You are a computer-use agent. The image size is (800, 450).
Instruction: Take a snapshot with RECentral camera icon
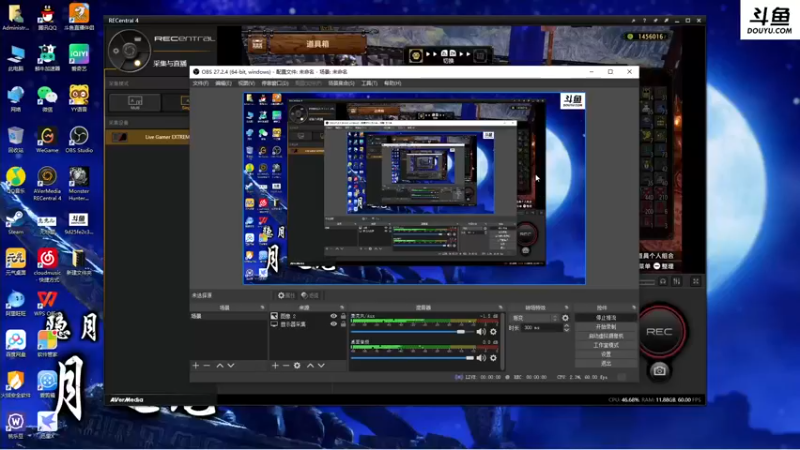(659, 370)
